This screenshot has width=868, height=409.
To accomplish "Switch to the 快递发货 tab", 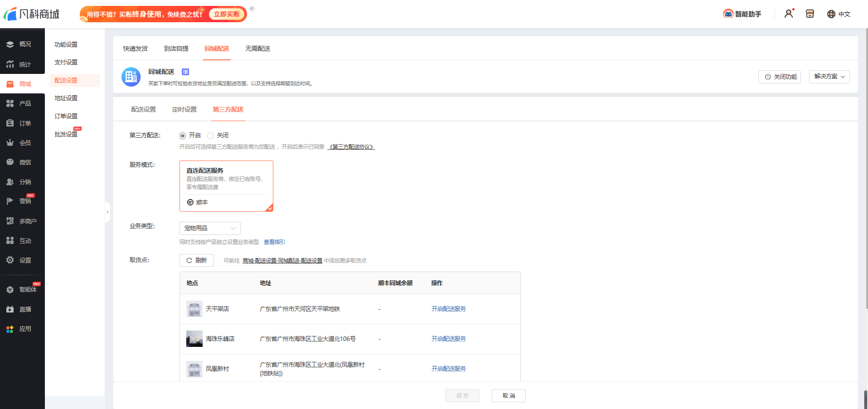I will [136, 49].
